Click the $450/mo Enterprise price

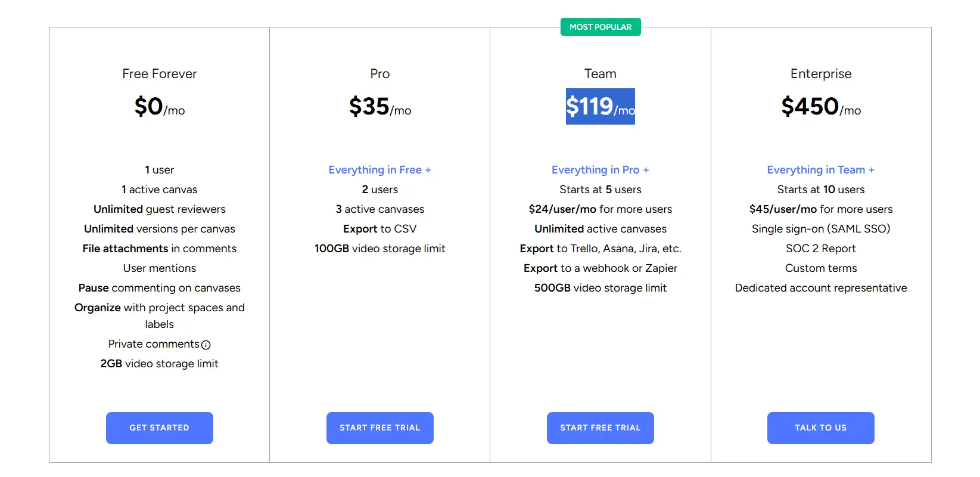click(x=820, y=107)
